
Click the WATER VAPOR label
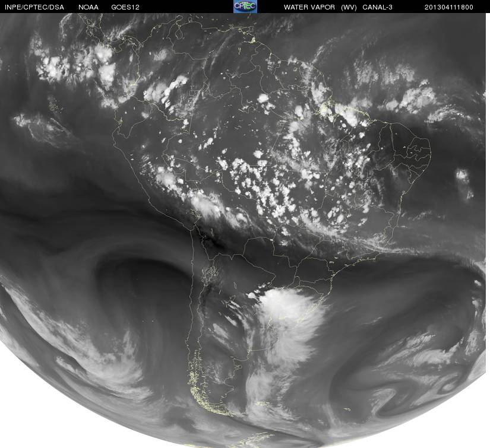309,7
